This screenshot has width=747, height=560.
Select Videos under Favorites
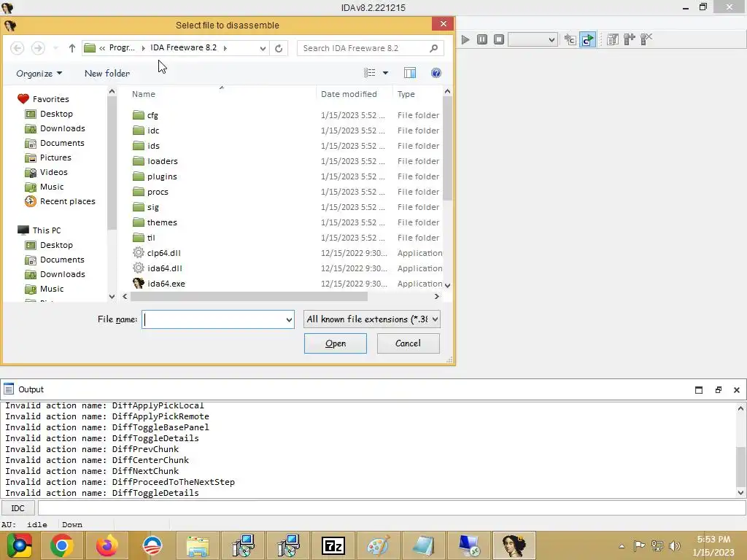coord(53,172)
